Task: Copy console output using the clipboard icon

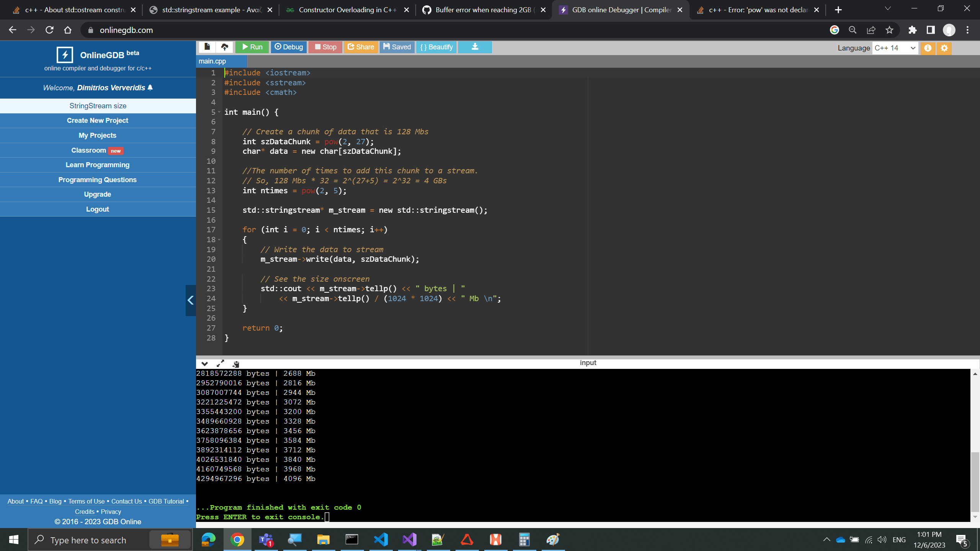Action: [236, 364]
